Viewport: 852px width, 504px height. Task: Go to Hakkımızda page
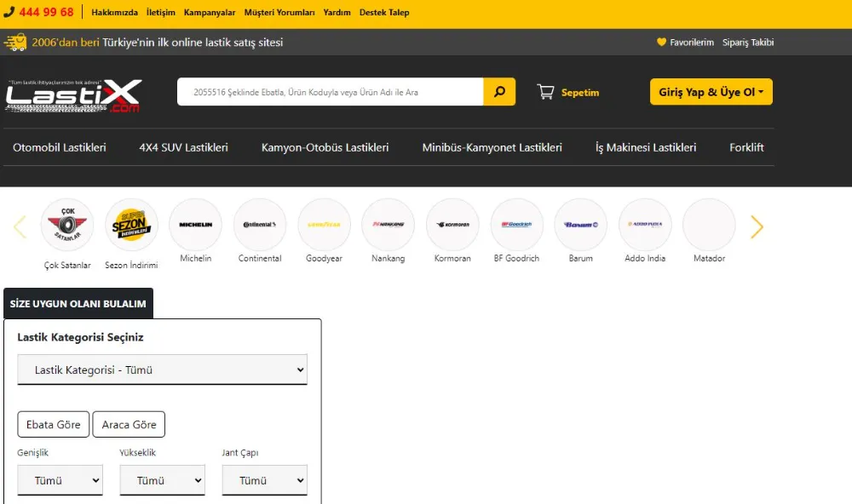pos(115,12)
